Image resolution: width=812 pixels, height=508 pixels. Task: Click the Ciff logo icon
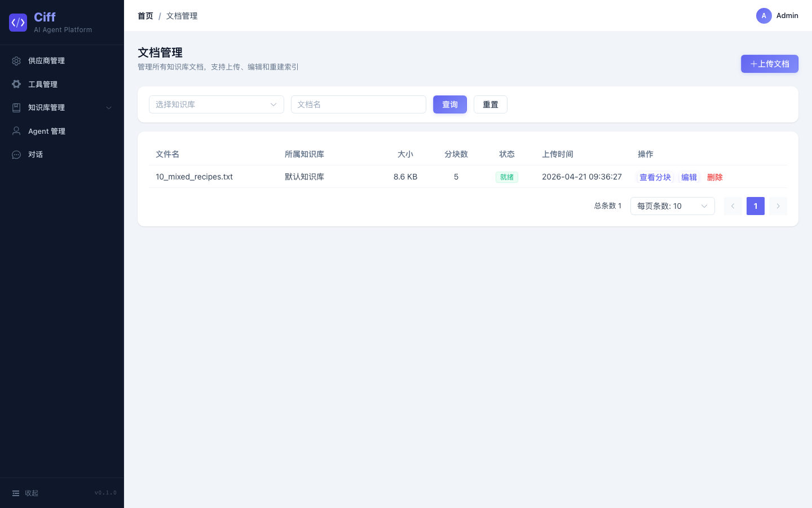(x=18, y=23)
